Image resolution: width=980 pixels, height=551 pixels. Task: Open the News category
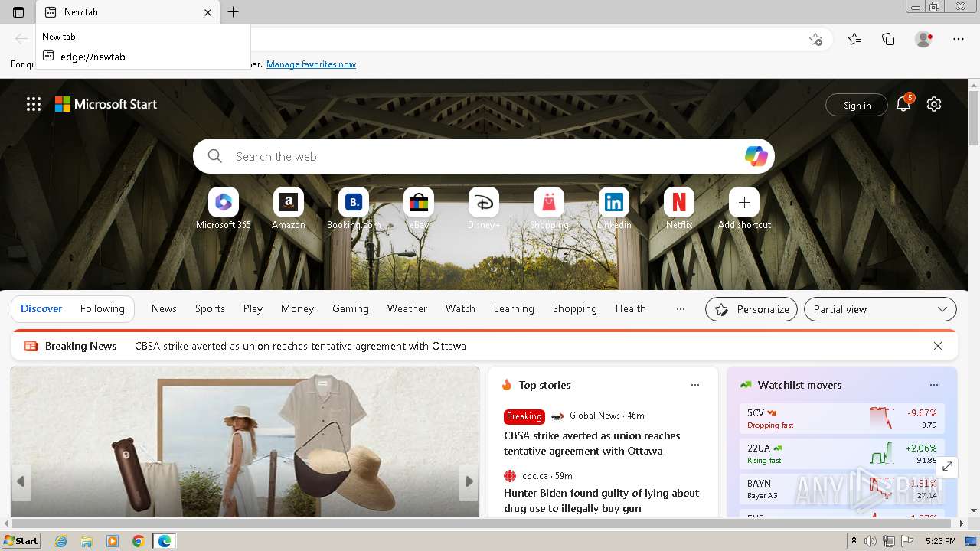click(x=164, y=308)
